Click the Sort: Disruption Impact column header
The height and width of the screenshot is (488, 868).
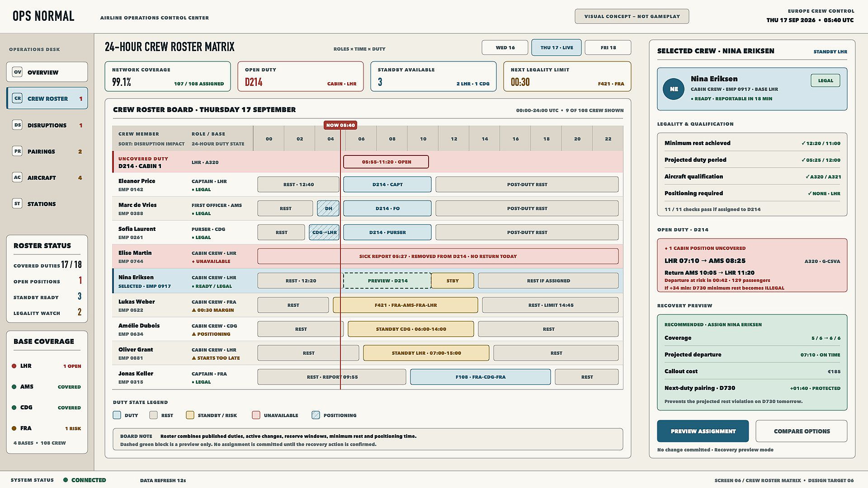[151, 144]
